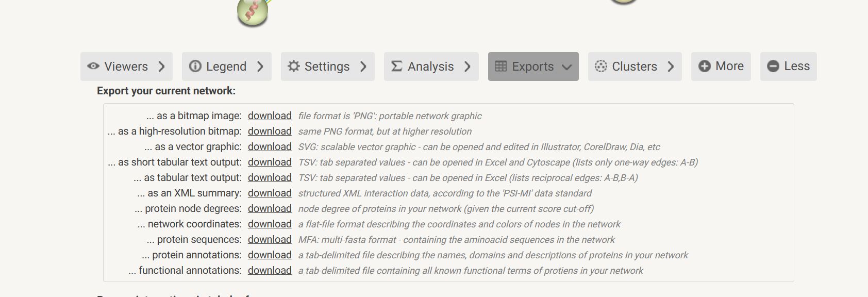Expand the Clusters chevron arrow
Viewport: 868px width, 297px height.
[671, 66]
